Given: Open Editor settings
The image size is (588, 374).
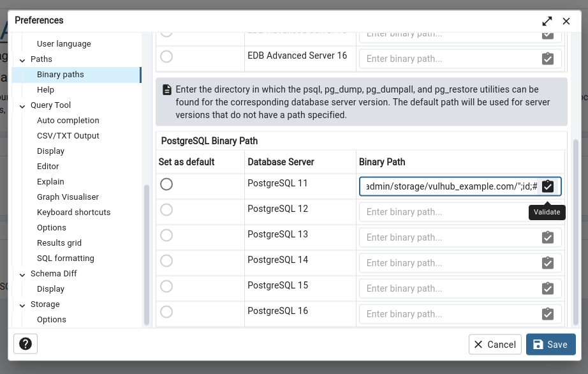Looking at the screenshot, I should pyautogui.click(x=48, y=167).
